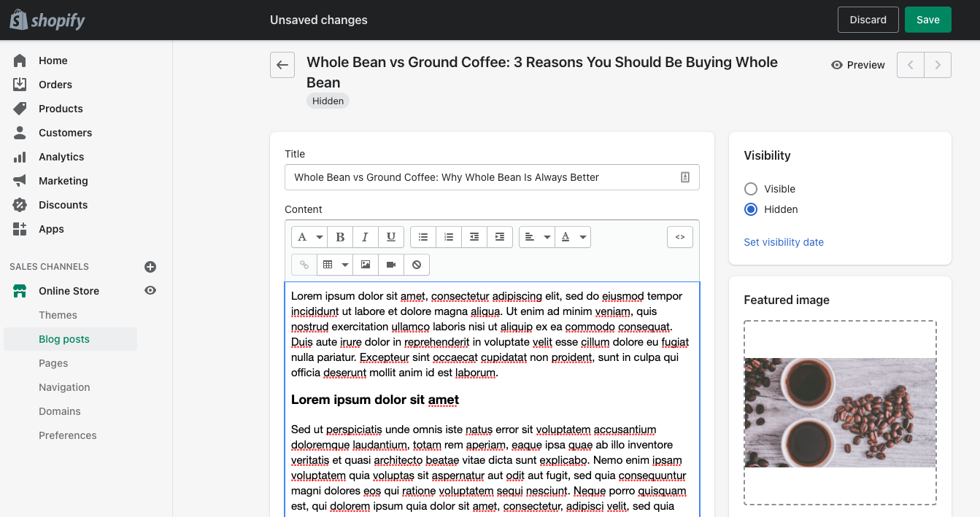The image size is (980, 517).
Task: Select Online Store in the sidebar
Action: point(69,291)
